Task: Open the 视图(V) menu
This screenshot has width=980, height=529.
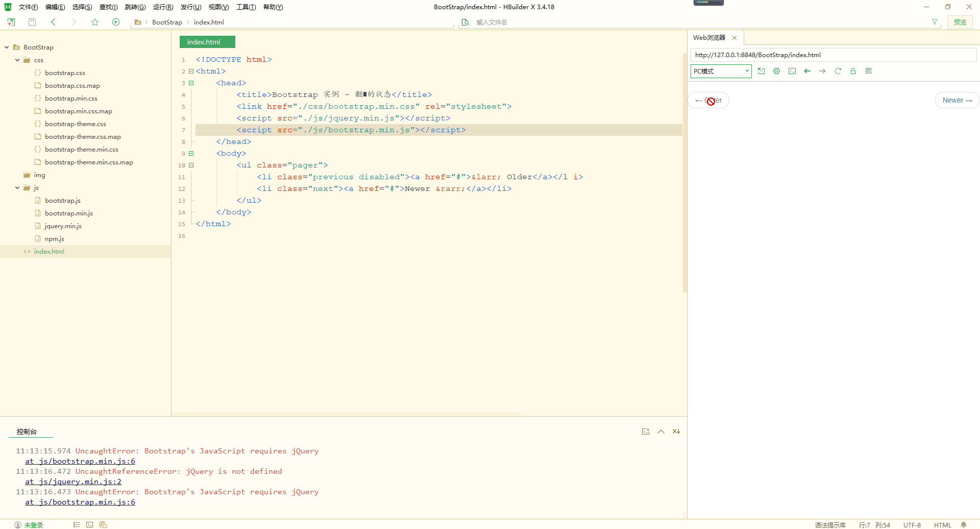Action: pos(218,7)
